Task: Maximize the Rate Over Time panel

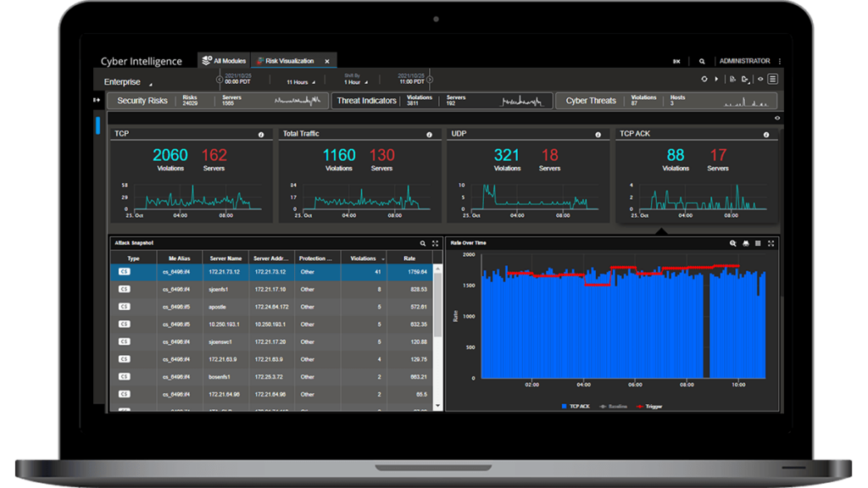Action: [x=771, y=243]
